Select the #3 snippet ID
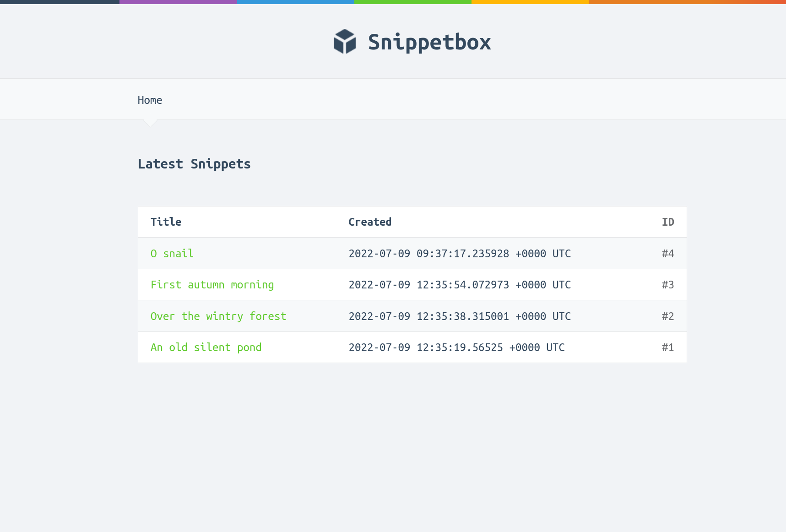Image resolution: width=786 pixels, height=532 pixels. [668, 284]
